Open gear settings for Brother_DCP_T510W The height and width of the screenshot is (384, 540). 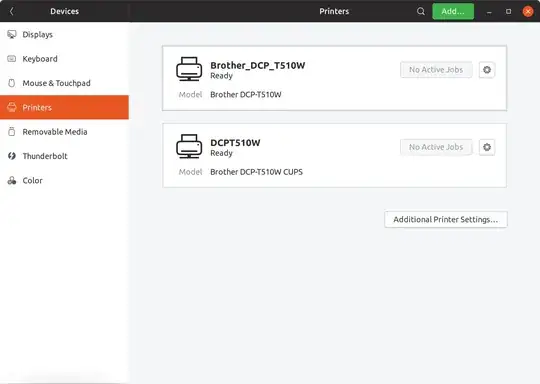tap(487, 70)
